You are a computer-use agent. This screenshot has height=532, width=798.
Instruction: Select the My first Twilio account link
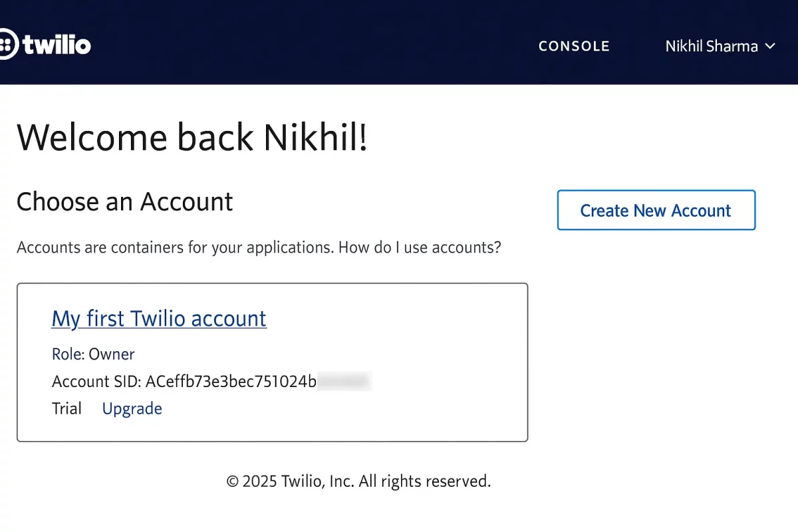tap(159, 319)
